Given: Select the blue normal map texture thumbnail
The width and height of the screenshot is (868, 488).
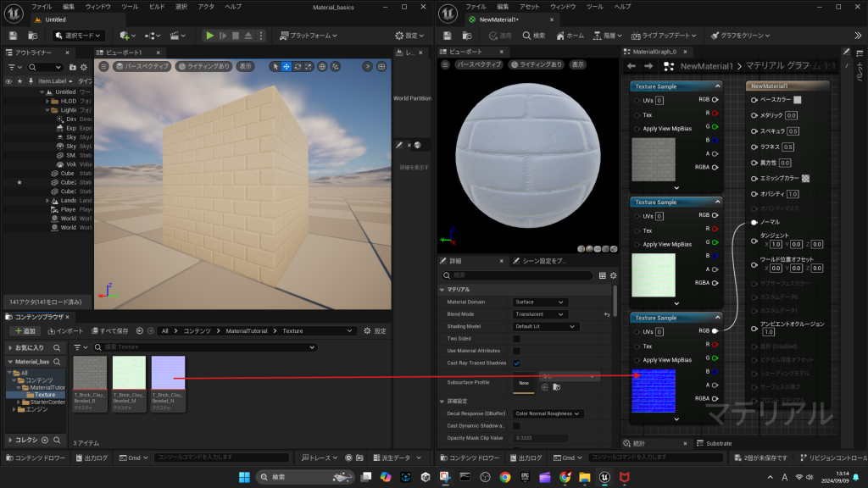Looking at the screenshot, I should (x=167, y=373).
